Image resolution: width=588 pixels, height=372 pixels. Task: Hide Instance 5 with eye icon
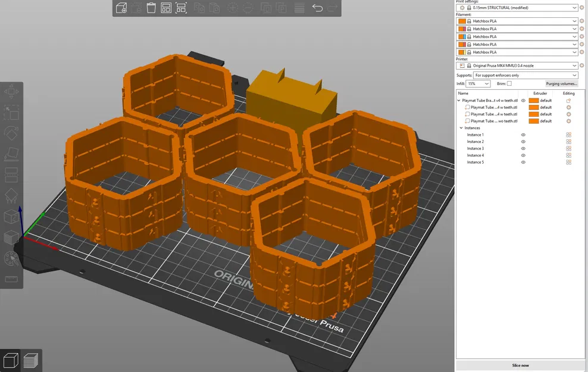(x=523, y=162)
